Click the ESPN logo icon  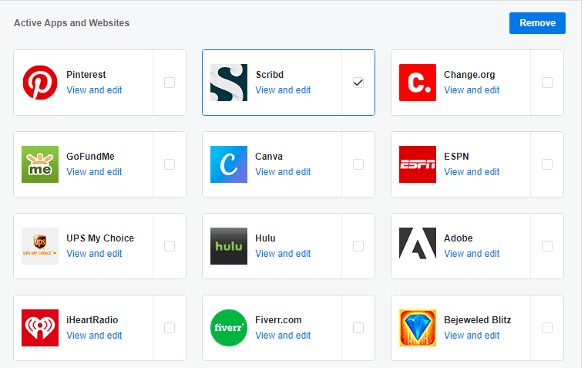(418, 164)
